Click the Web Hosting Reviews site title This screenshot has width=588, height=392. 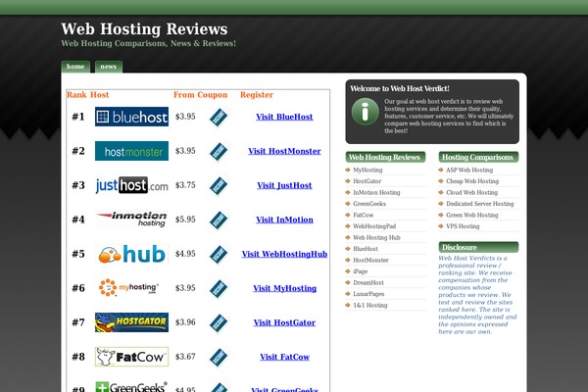(144, 28)
